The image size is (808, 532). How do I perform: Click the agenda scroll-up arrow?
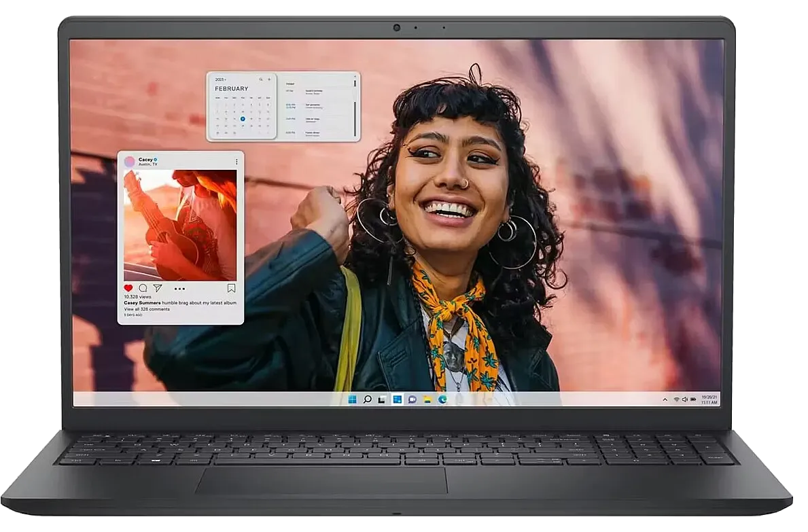tap(355, 77)
